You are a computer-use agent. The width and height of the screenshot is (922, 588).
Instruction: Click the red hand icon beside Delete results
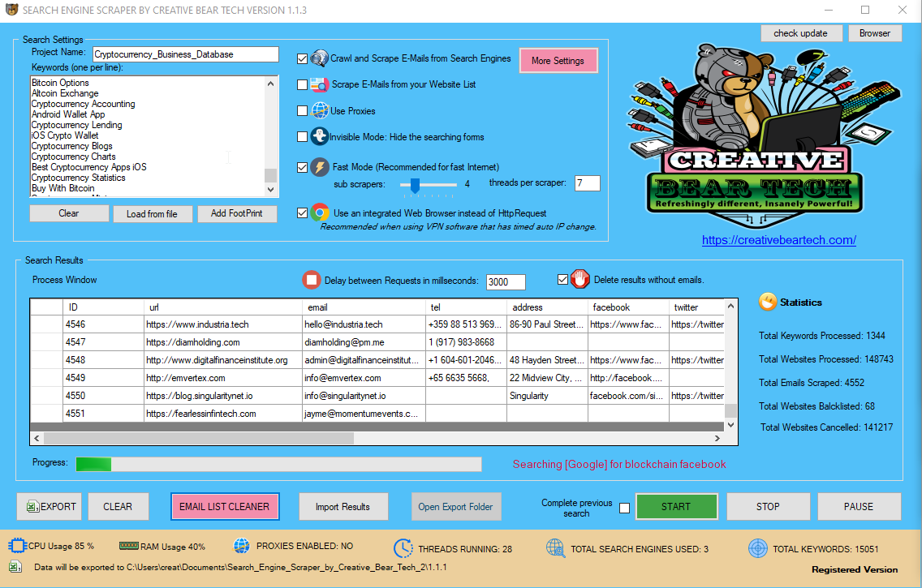click(x=580, y=278)
